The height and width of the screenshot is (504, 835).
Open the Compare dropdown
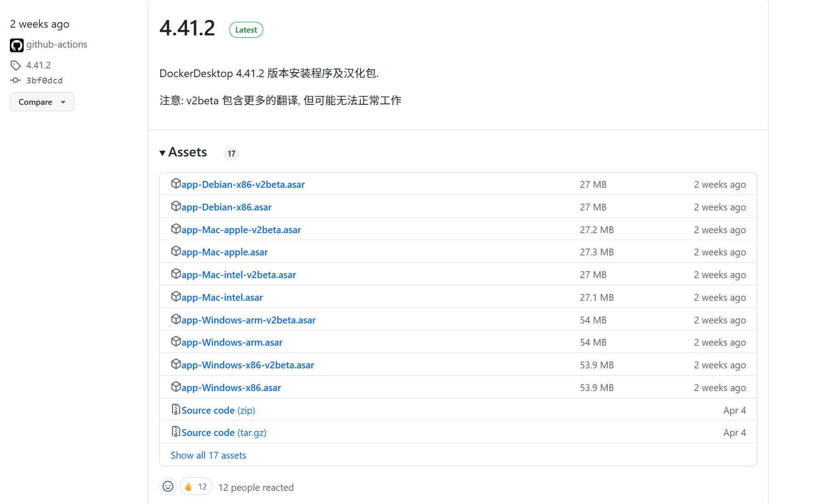(42, 102)
